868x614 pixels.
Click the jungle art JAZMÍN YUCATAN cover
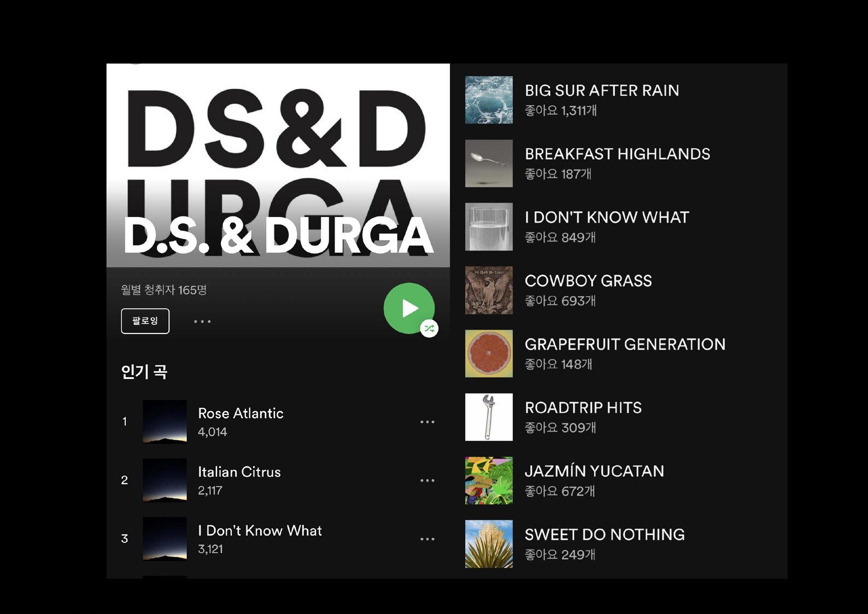(489, 481)
